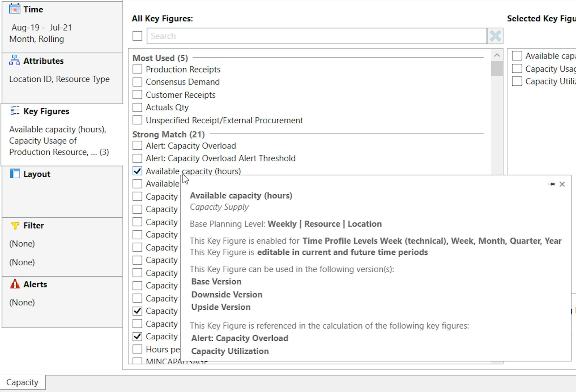This screenshot has height=392, width=576.
Task: Check the Consensus Demand checkbox
Action: tap(137, 82)
